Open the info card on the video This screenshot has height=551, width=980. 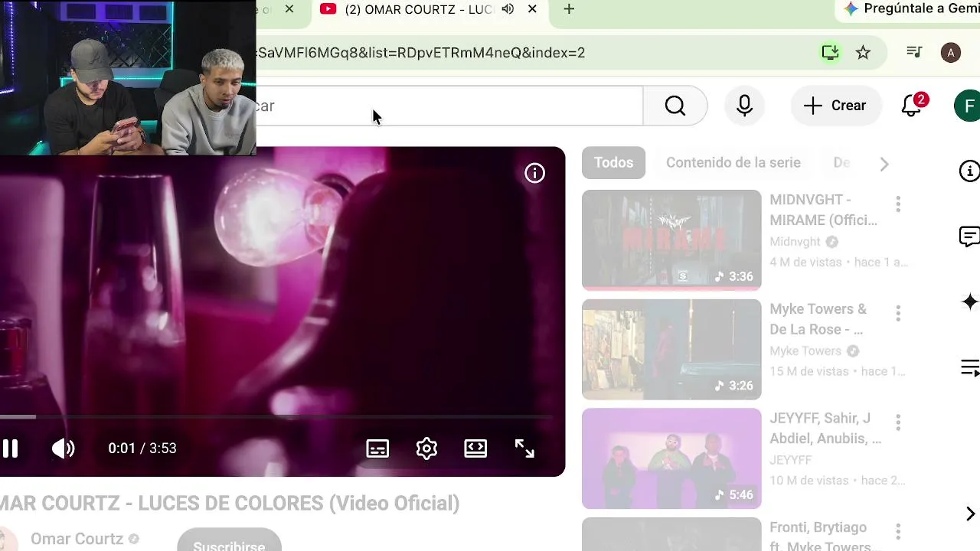pos(534,173)
